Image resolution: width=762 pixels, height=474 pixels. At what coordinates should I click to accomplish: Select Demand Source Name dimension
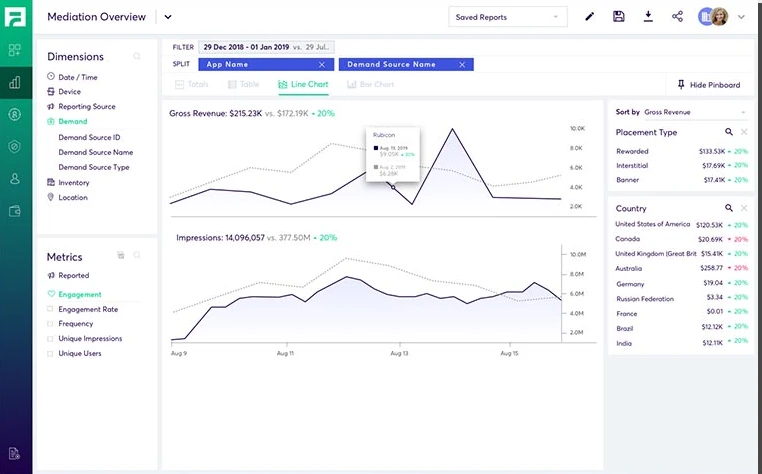[96, 152]
